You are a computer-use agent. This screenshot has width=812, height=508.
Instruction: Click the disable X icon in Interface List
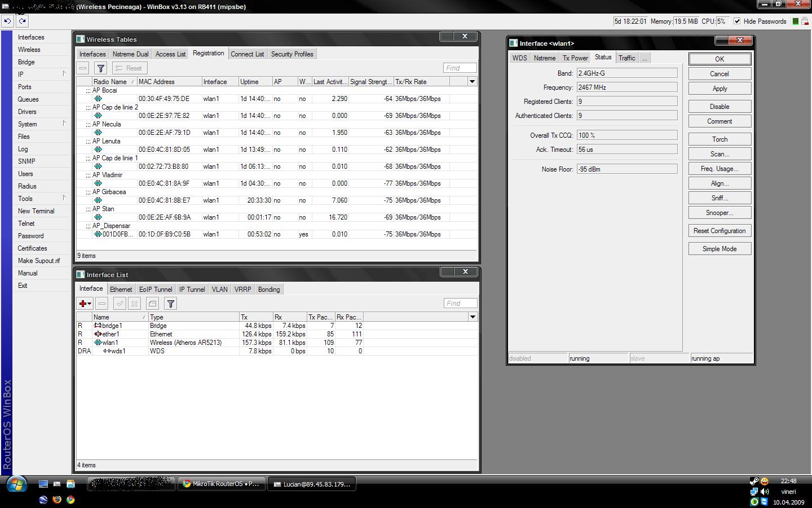[x=134, y=304]
